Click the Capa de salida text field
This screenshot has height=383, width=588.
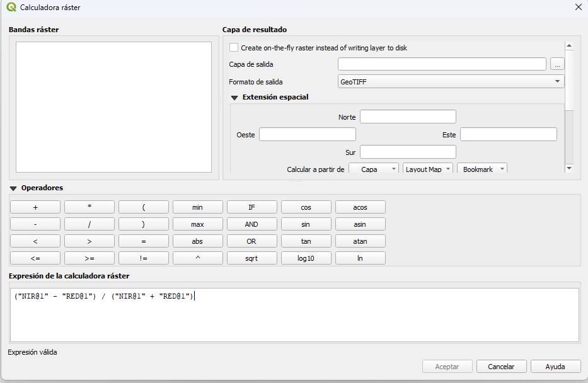click(442, 64)
